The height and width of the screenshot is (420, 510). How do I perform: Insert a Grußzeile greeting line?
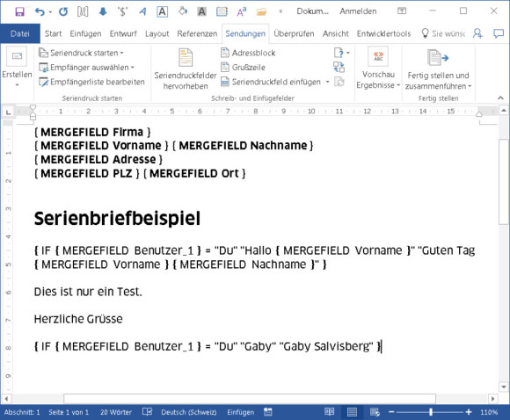click(x=243, y=68)
